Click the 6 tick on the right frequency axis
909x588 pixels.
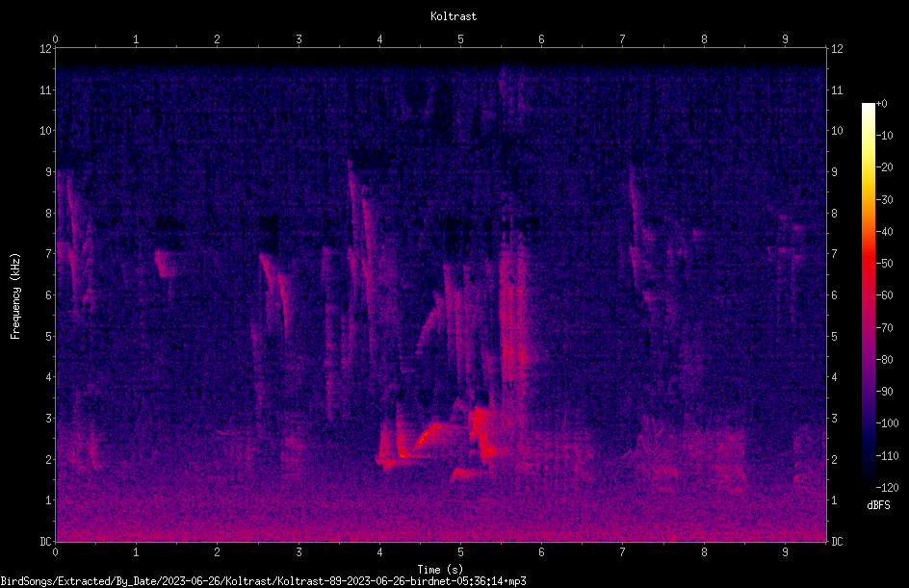(834, 294)
